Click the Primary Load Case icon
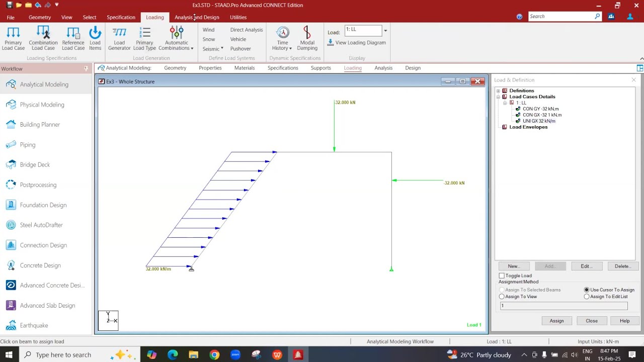The image size is (644, 362). 13,38
